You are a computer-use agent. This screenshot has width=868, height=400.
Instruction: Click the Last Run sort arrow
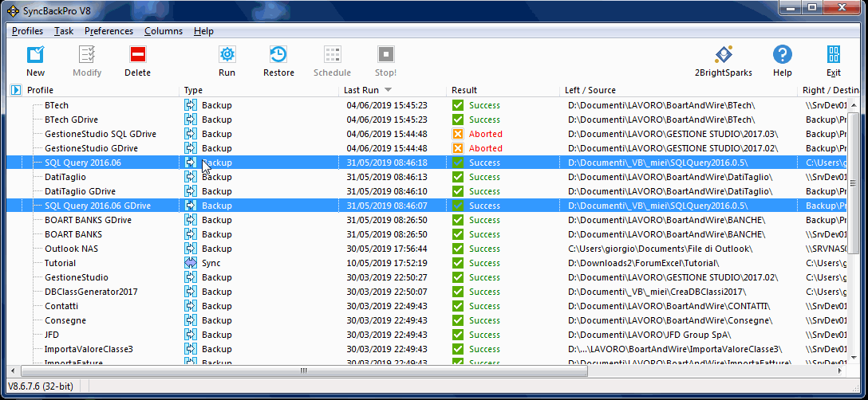(388, 90)
